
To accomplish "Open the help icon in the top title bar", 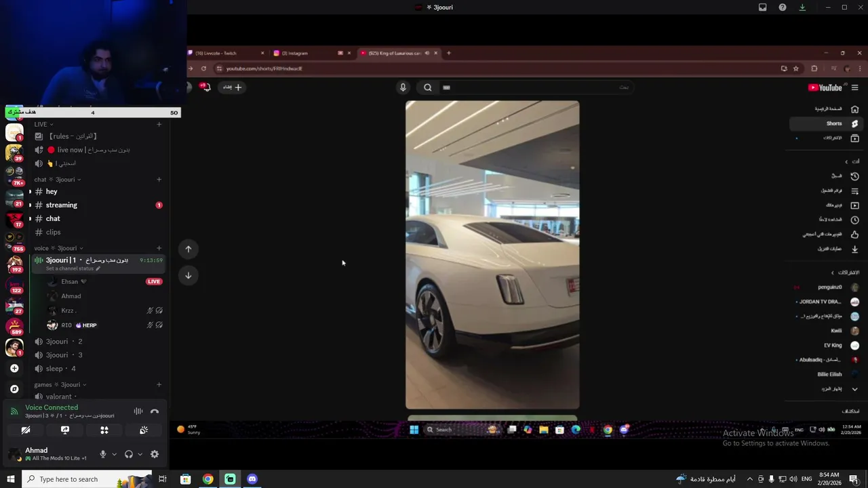I will click(783, 7).
